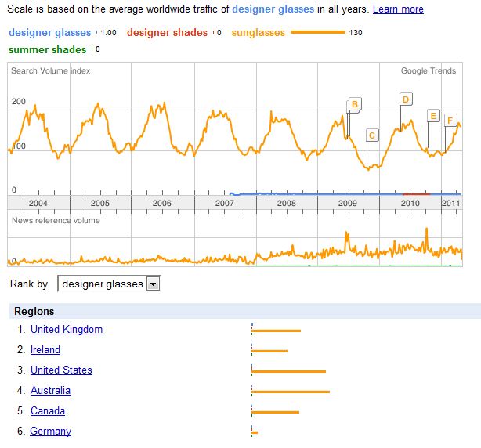Click the Ireland sunglasses bar
The width and height of the screenshot is (481, 448).
(269, 351)
